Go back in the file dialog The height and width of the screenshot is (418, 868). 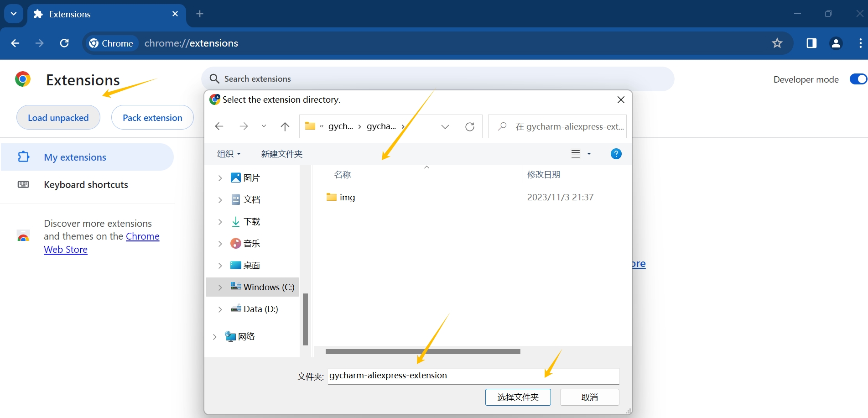click(x=219, y=126)
